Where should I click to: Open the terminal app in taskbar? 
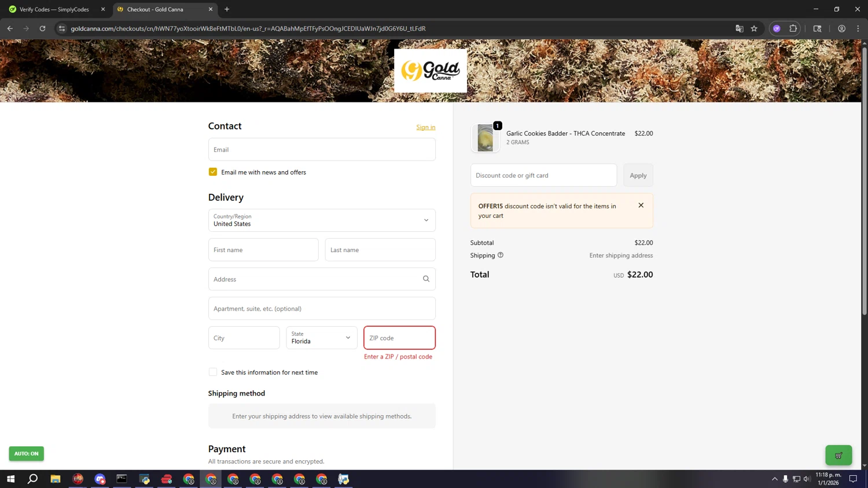[x=122, y=479]
